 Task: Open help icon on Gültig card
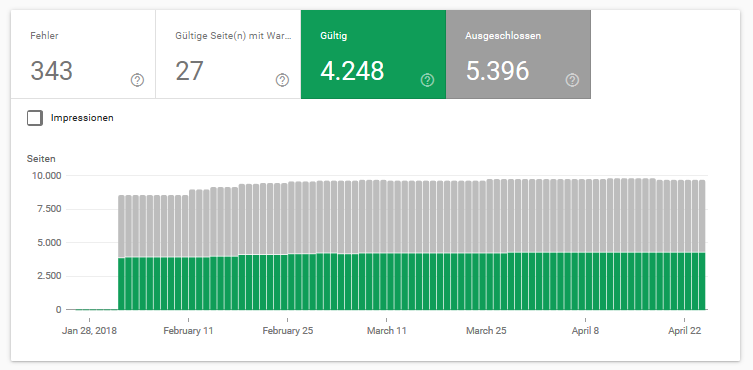(427, 80)
